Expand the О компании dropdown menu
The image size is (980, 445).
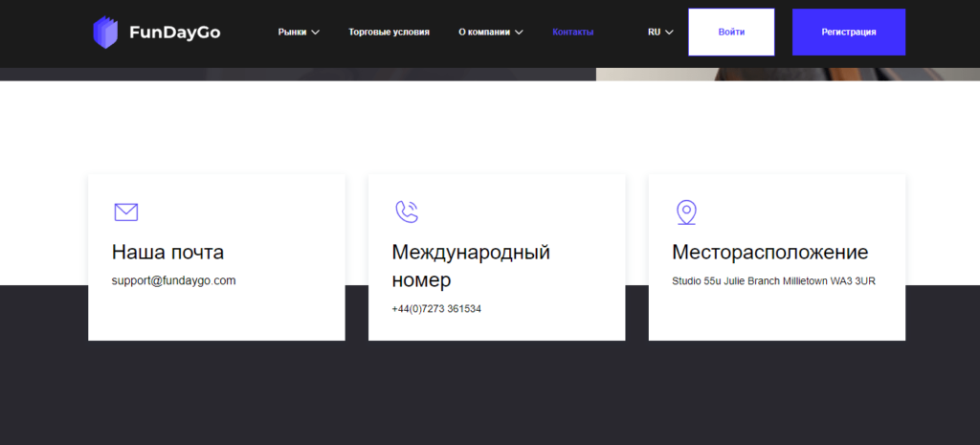click(x=491, y=32)
